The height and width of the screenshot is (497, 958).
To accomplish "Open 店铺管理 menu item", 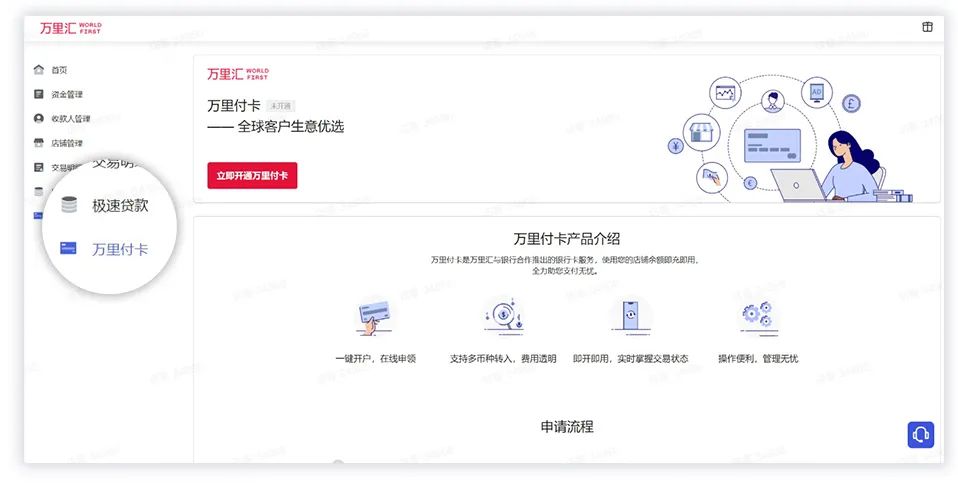I will (x=67, y=144).
